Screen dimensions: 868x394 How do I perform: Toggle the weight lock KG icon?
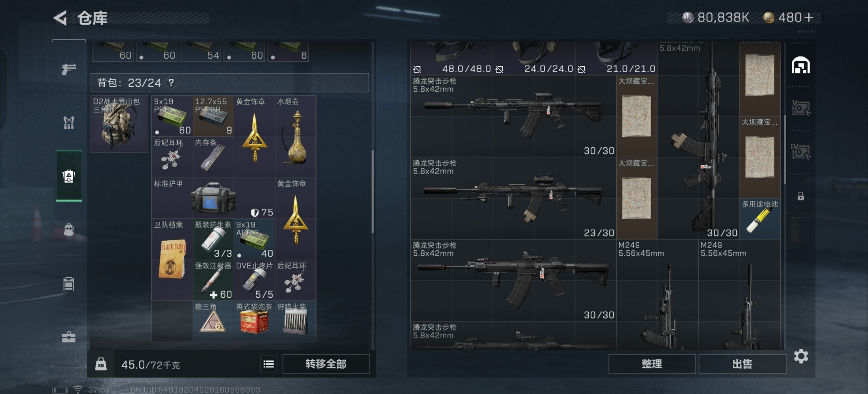click(101, 364)
